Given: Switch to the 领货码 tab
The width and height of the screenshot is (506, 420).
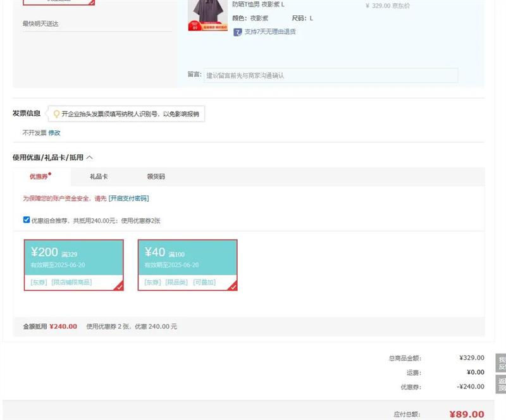Looking at the screenshot, I should click(x=156, y=176).
